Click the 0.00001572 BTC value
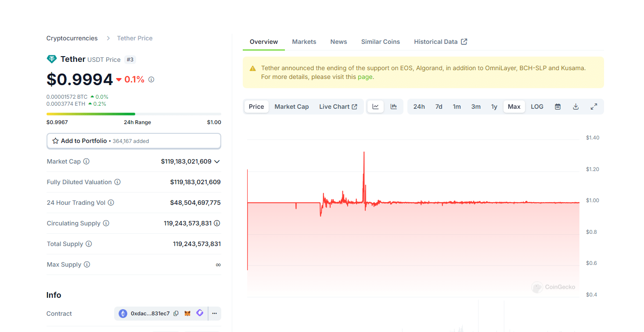The image size is (644, 332). click(67, 96)
